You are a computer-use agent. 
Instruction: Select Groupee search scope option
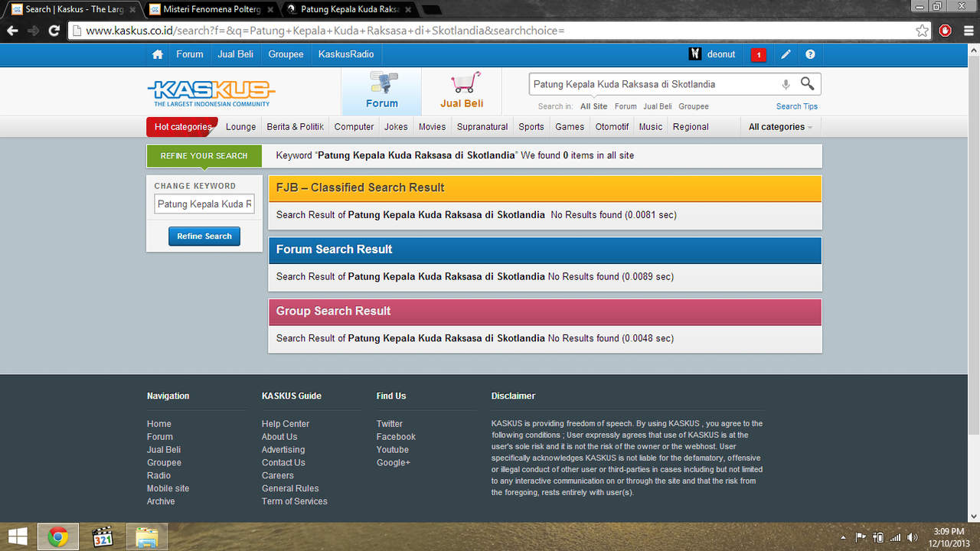click(694, 106)
